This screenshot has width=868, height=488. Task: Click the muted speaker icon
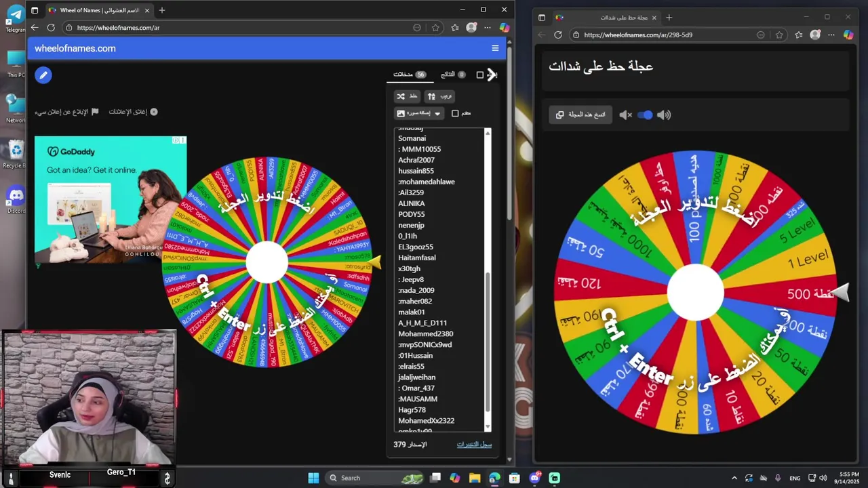pos(625,115)
